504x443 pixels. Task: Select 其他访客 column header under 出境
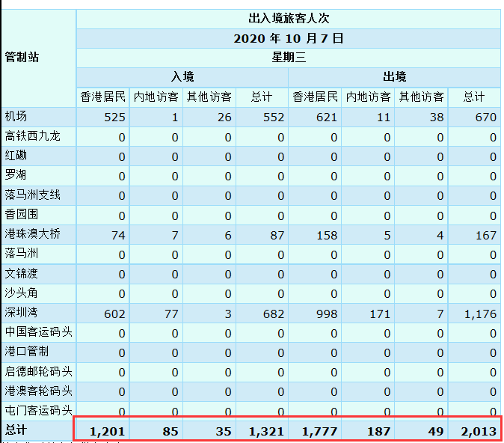coord(422,97)
